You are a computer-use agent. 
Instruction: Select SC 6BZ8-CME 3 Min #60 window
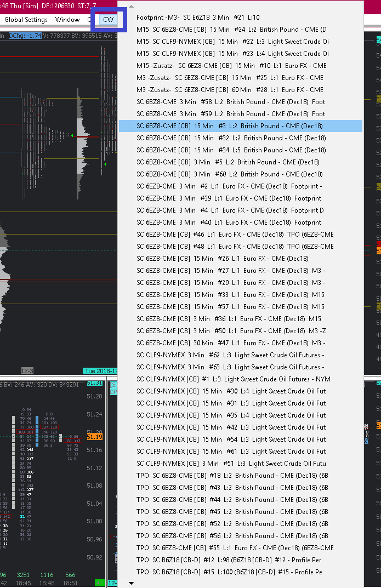(x=241, y=174)
